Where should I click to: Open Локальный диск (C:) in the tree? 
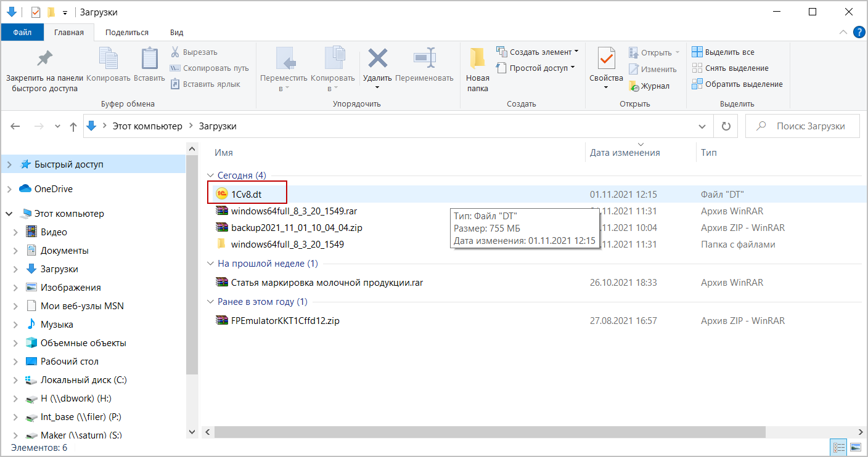(84, 380)
